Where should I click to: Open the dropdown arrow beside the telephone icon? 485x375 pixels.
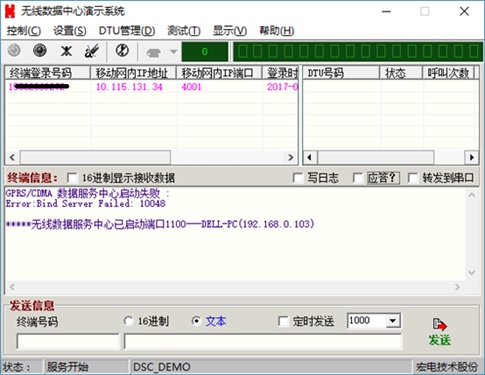click(173, 52)
